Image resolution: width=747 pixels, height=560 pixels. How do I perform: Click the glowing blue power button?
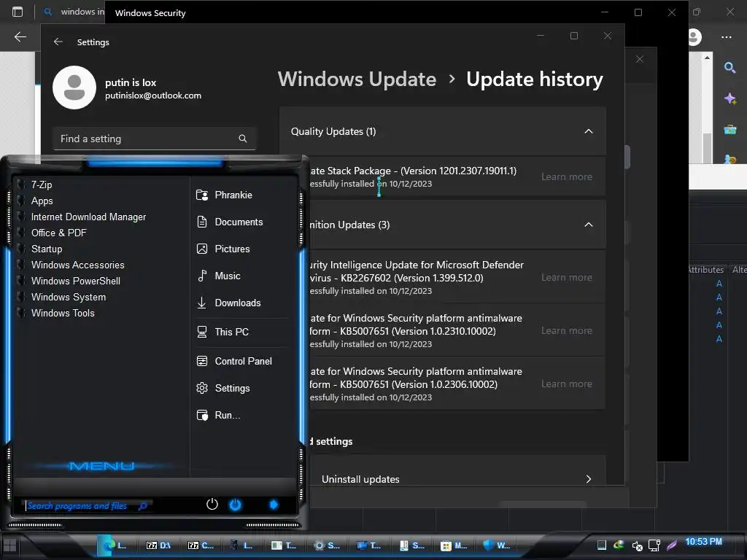coord(236,505)
